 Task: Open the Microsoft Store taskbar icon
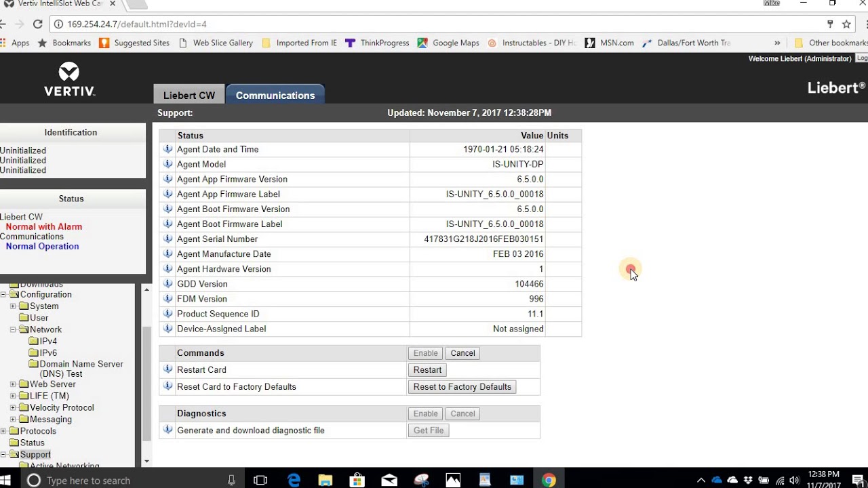point(357,480)
